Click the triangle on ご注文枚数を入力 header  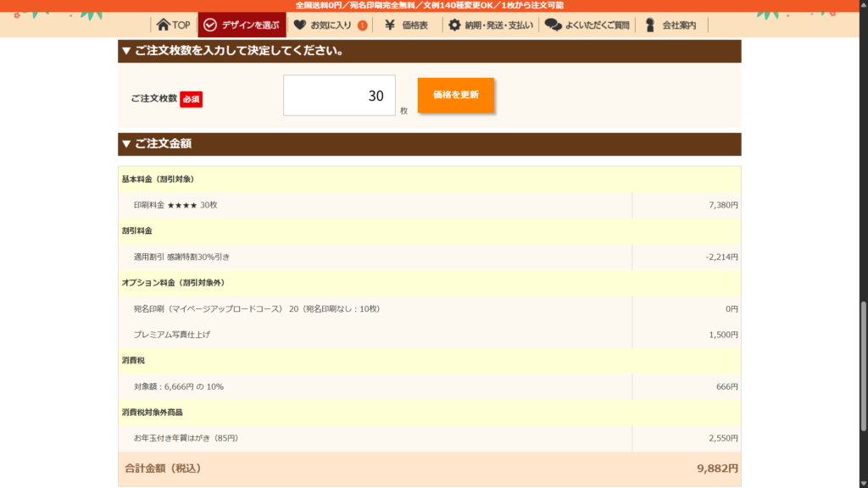point(125,51)
